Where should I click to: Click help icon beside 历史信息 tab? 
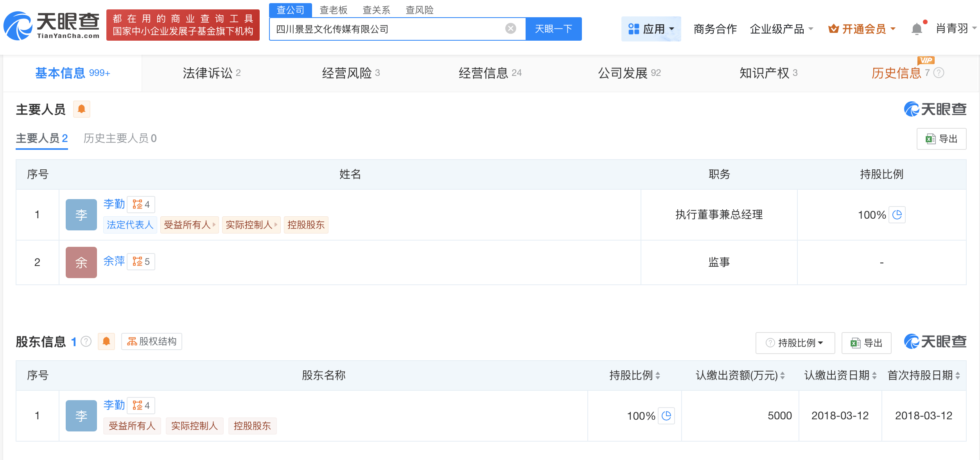pyautogui.click(x=939, y=73)
